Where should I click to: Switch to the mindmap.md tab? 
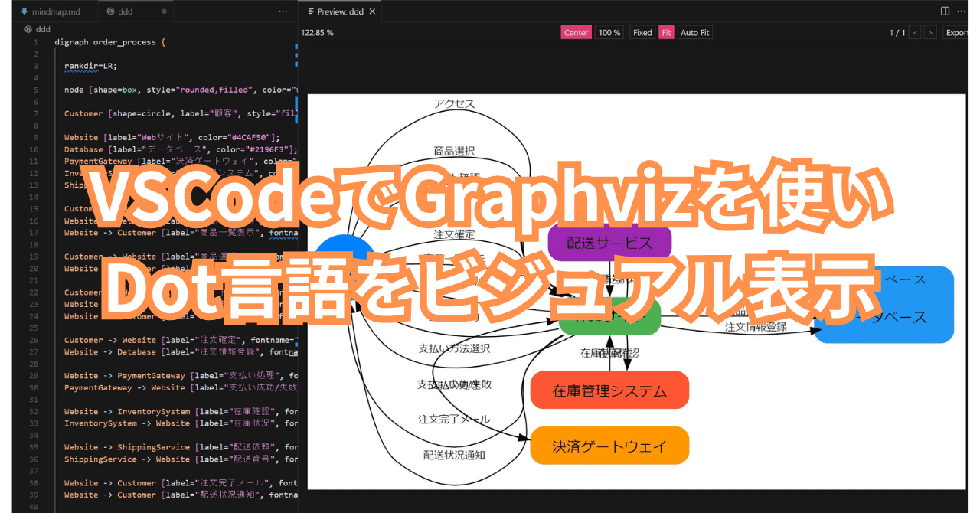(54, 11)
